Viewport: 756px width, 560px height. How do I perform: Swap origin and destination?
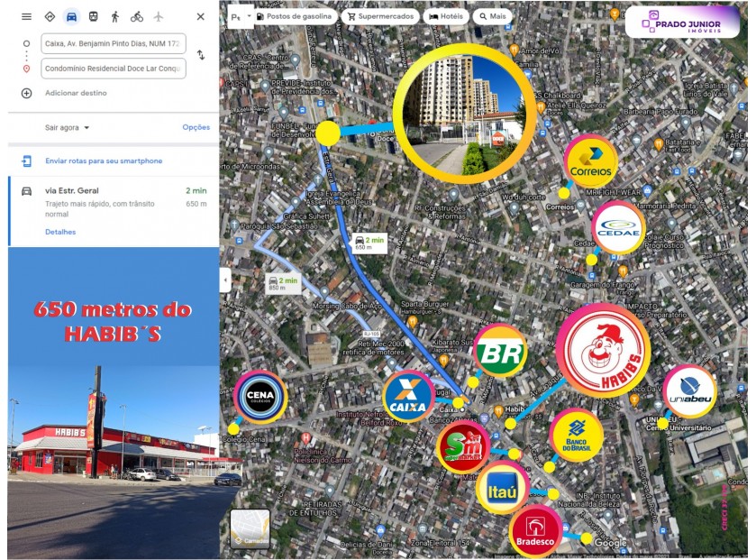[201, 55]
